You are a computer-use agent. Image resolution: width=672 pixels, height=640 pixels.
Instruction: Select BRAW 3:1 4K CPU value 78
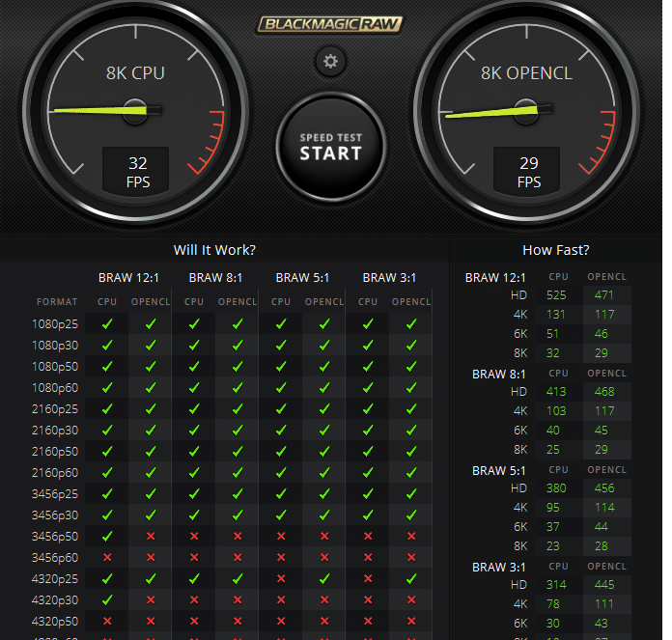tap(553, 604)
